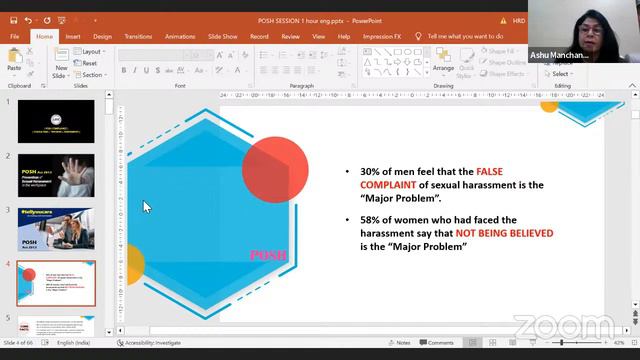Screen dimensions: 640x360
Task: Apply text highlight color pen
Action: [x=220, y=70]
